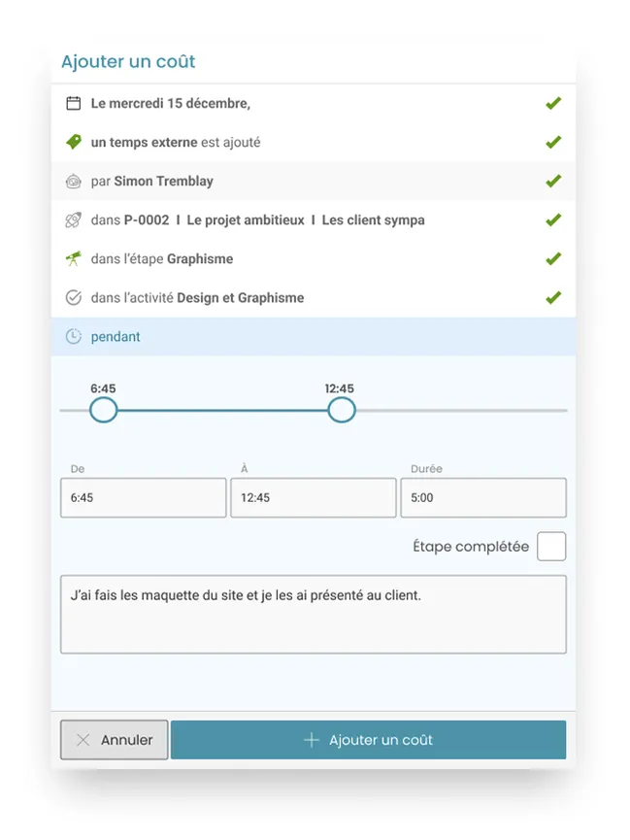Click the calendar icon on the date row
The image size is (630, 840).
tap(75, 103)
